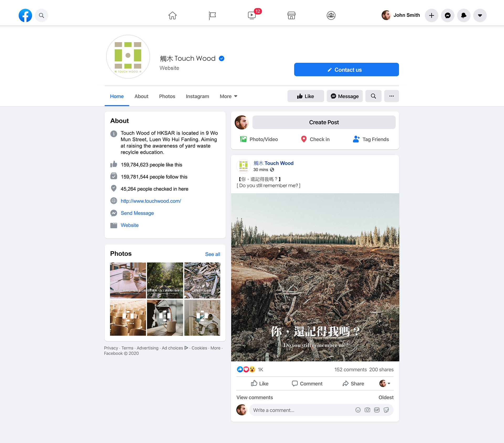Screen dimensions: 504x443
Task: Like the Touch Wood page
Action: click(x=306, y=96)
